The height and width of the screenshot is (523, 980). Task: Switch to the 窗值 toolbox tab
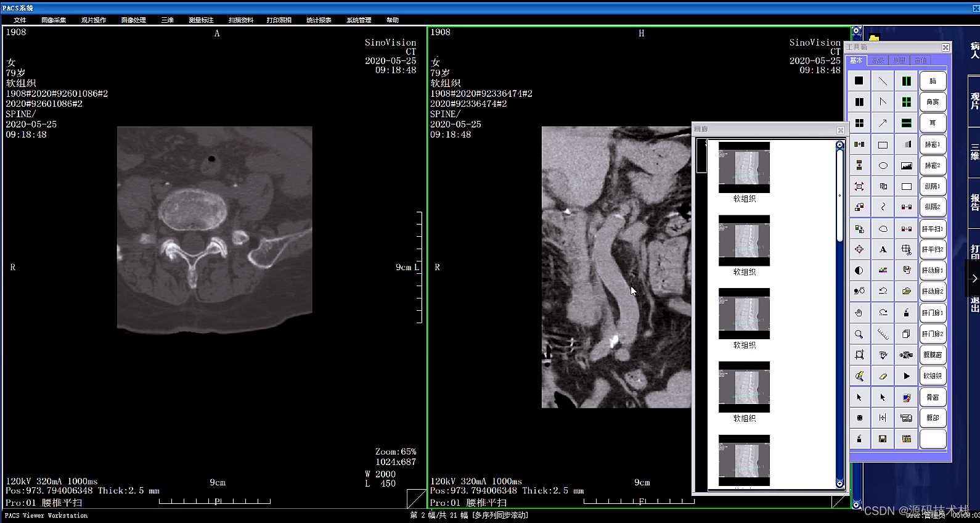pos(920,60)
